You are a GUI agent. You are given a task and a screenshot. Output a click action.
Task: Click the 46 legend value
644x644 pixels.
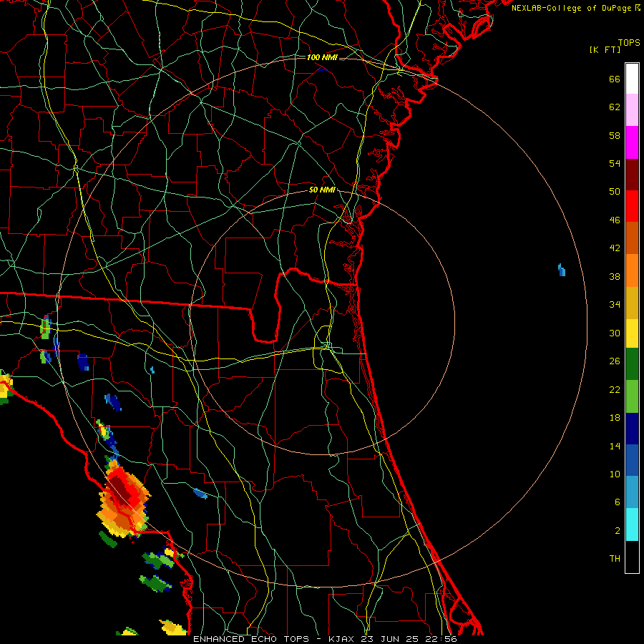click(x=615, y=220)
